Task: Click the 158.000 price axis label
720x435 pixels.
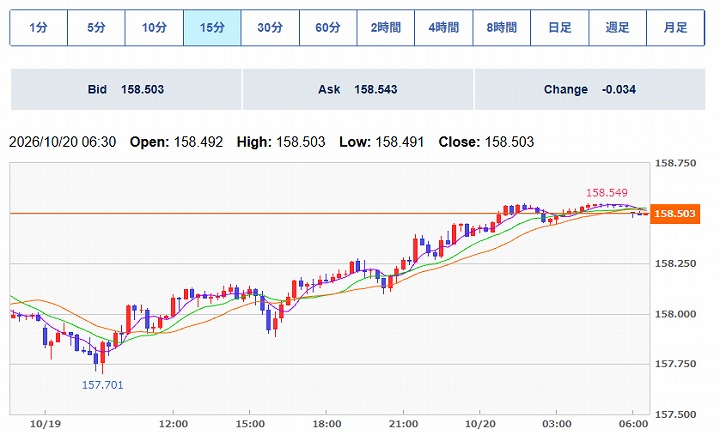Action: click(x=675, y=314)
